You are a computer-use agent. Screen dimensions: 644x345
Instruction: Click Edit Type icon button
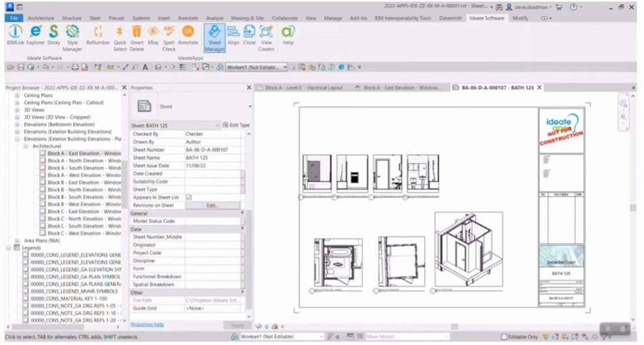pyautogui.click(x=236, y=125)
